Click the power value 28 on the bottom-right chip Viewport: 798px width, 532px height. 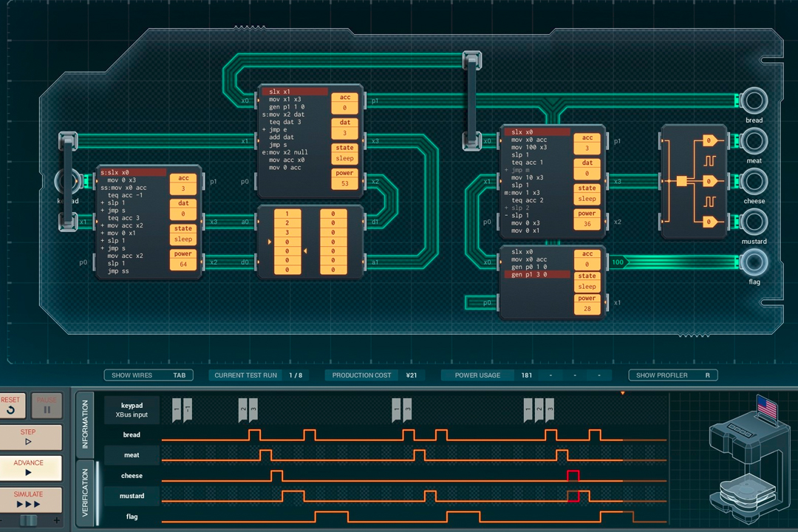point(587,309)
